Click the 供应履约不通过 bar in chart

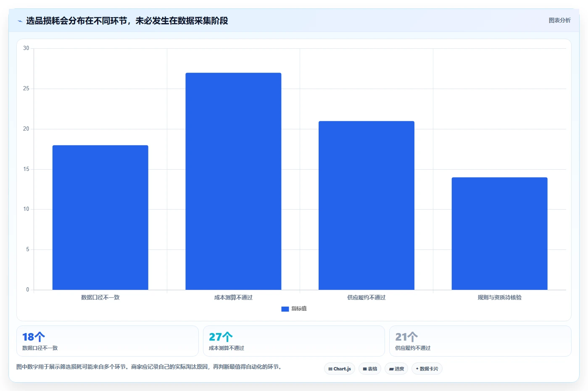click(367, 205)
